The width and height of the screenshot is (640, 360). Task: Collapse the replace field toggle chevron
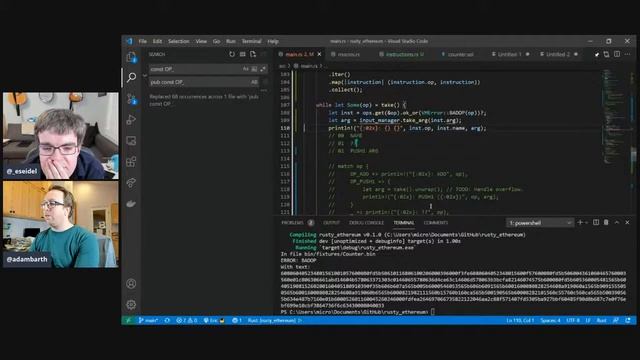145,76
